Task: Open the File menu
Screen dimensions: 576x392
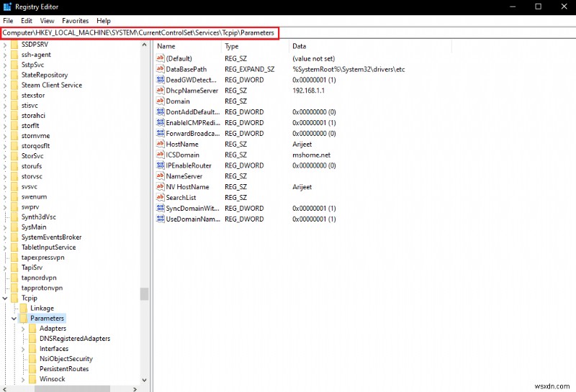Action: (8, 21)
